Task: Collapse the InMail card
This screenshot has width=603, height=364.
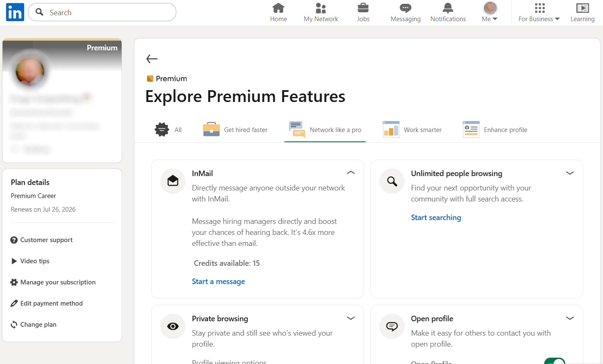Action: click(x=351, y=173)
